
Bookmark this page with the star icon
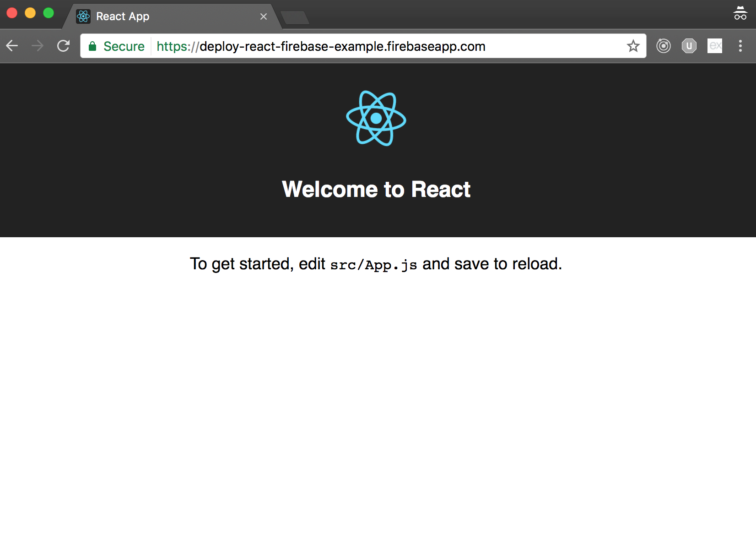click(633, 46)
